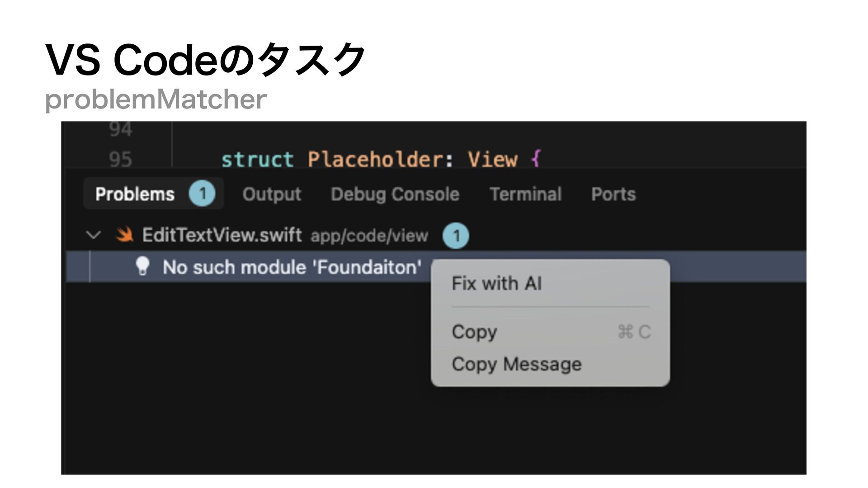Viewport: 868px width, 488px height.
Task: Click the Swift file icon beside EditTextView.swift
Action: tap(124, 235)
